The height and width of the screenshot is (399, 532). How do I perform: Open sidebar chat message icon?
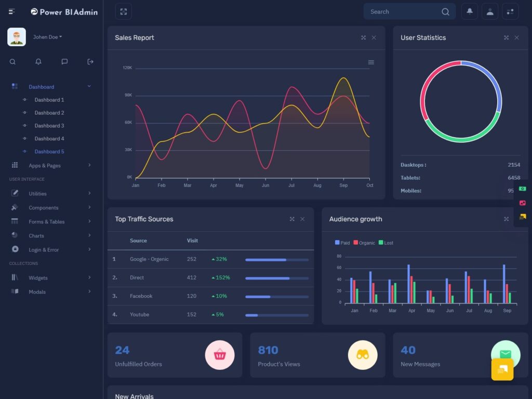pyautogui.click(x=64, y=62)
